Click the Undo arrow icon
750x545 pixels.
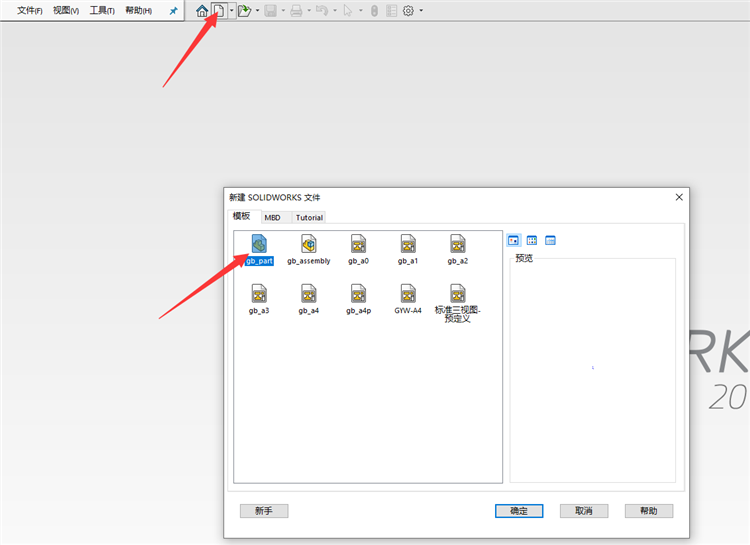(x=322, y=11)
